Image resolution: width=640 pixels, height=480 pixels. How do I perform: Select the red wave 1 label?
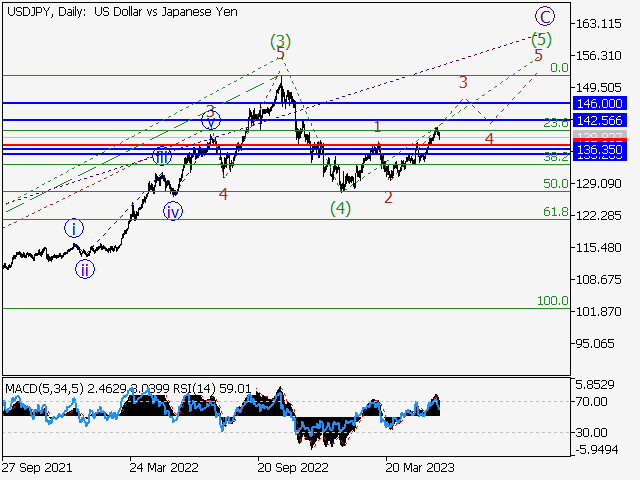[x=378, y=127]
